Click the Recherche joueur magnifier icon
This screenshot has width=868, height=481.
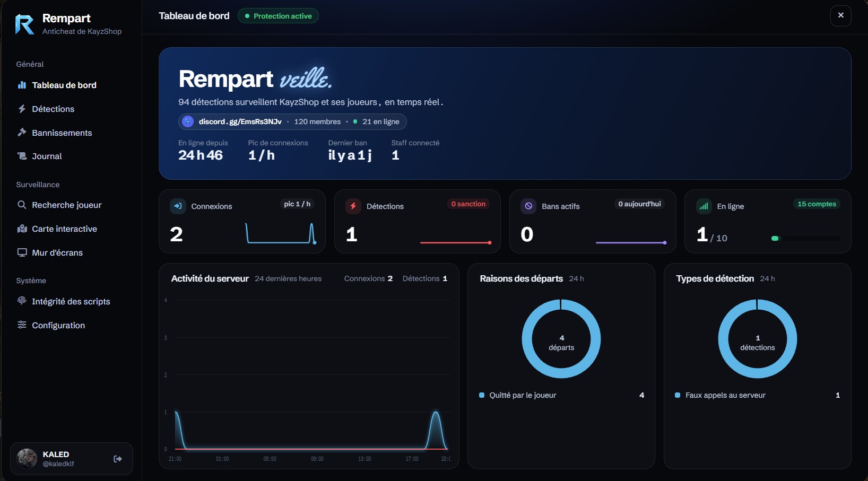pyautogui.click(x=22, y=205)
